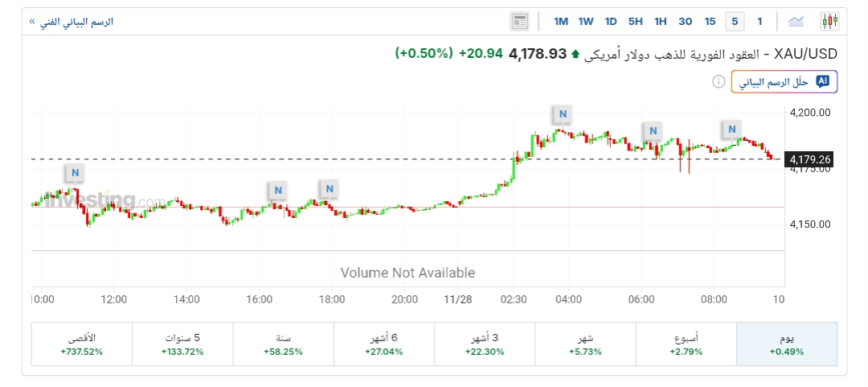Click the current price label 4,179.26 on axis
Viewport: 868px width, 387px height.
[810, 159]
